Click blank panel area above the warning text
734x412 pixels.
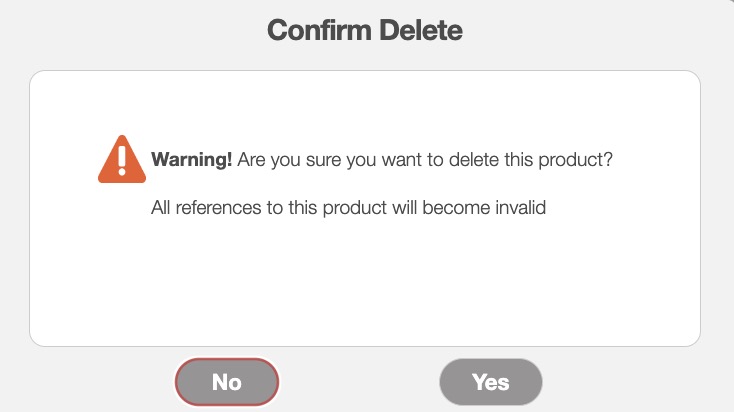(x=365, y=105)
